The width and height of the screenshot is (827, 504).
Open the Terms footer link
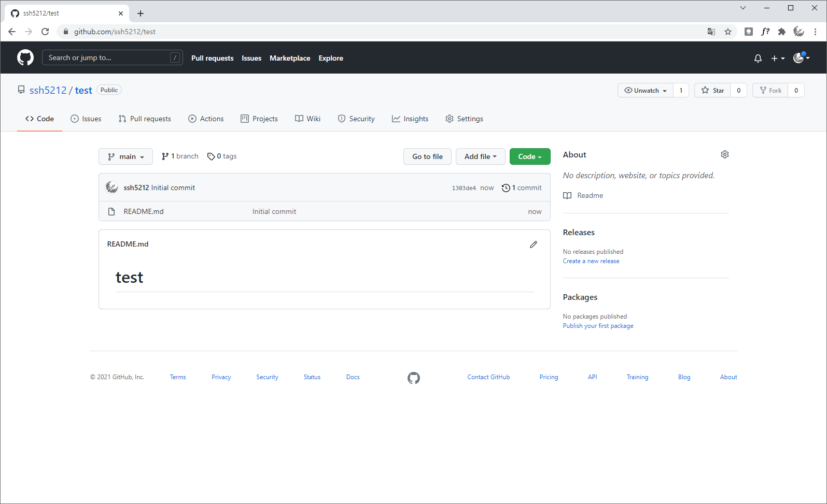pyautogui.click(x=178, y=377)
